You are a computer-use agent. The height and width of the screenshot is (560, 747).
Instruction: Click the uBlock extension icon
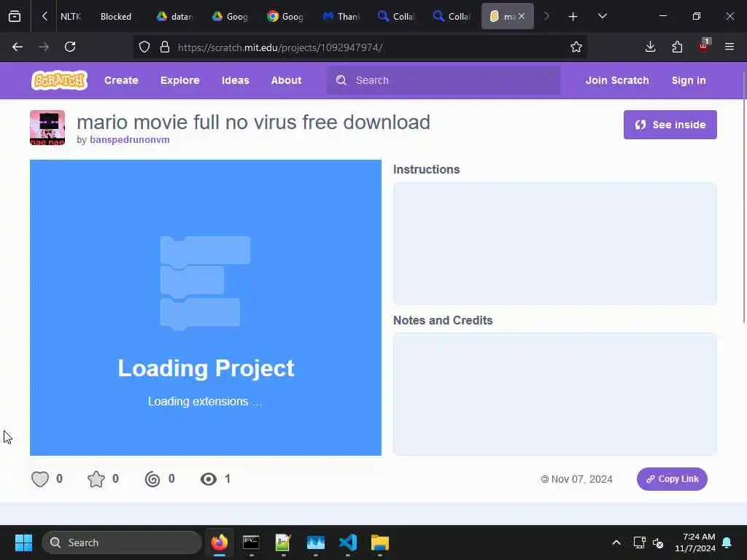pyautogui.click(x=704, y=46)
